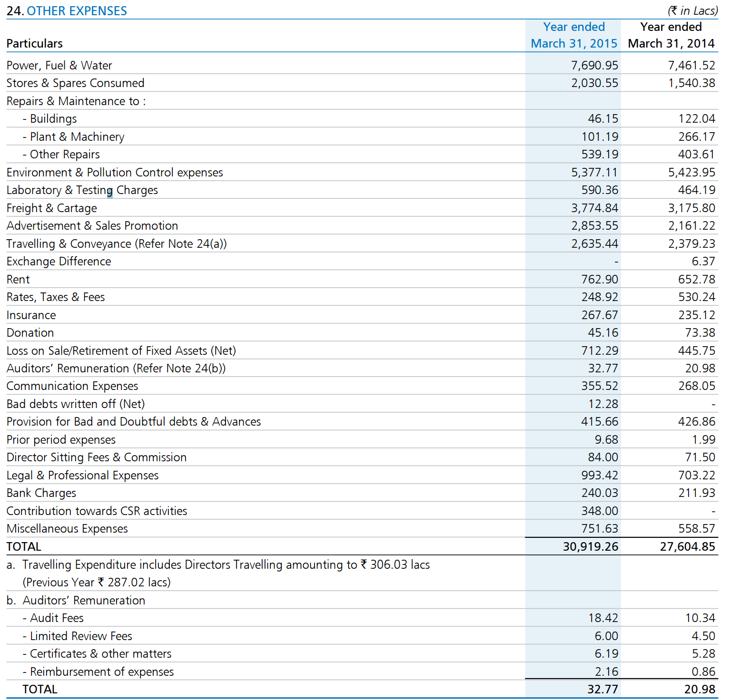Click the value 348.00
This screenshot has height=700, width=730.
(x=600, y=511)
